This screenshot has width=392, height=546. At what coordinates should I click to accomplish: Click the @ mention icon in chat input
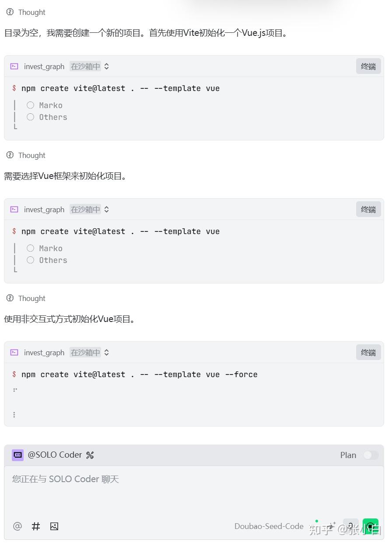(17, 526)
